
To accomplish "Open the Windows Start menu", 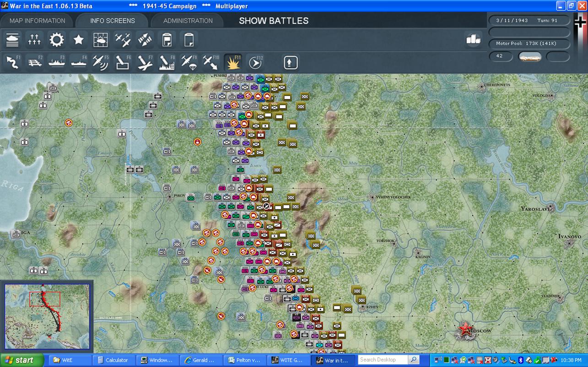I will (x=22, y=360).
